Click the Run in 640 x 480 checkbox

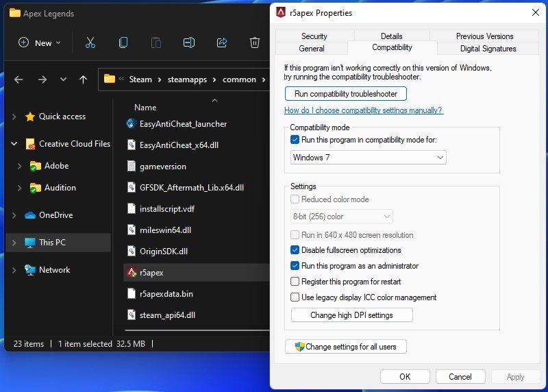click(295, 234)
